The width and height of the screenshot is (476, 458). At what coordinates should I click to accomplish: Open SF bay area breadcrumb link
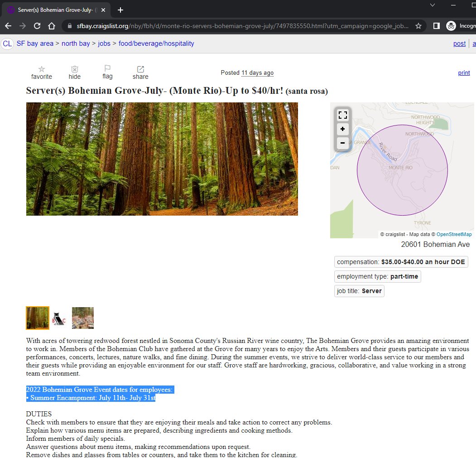(x=35, y=44)
